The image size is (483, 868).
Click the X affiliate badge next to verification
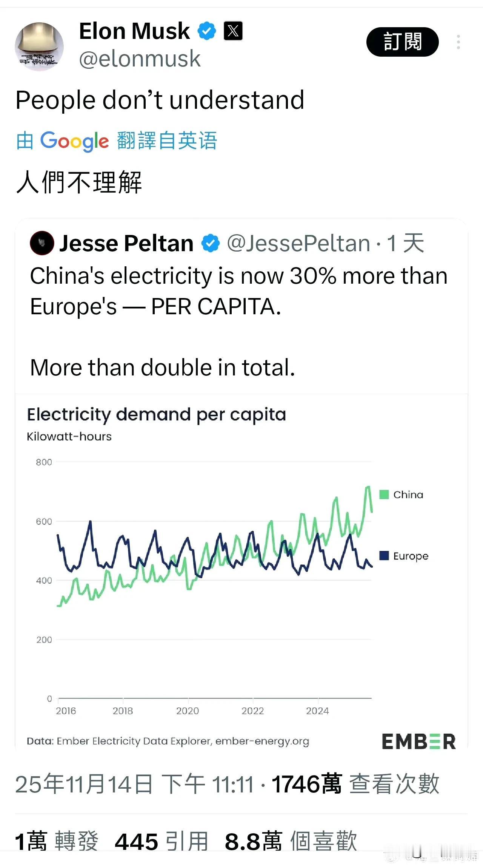click(233, 30)
